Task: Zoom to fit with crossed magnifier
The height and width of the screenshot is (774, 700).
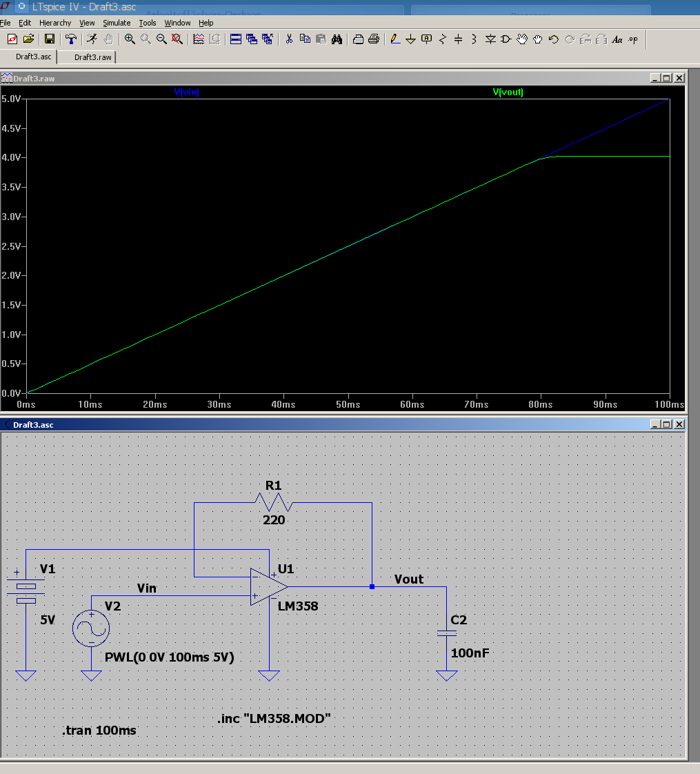Action: (x=177, y=39)
